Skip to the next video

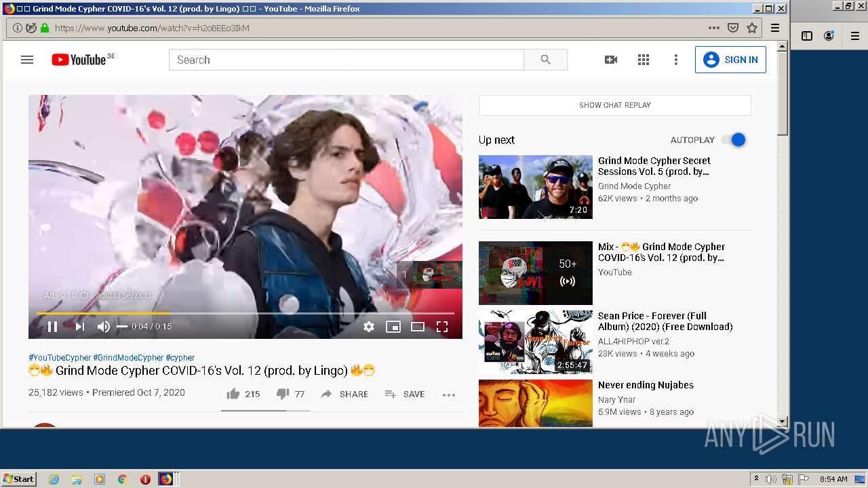coord(80,327)
